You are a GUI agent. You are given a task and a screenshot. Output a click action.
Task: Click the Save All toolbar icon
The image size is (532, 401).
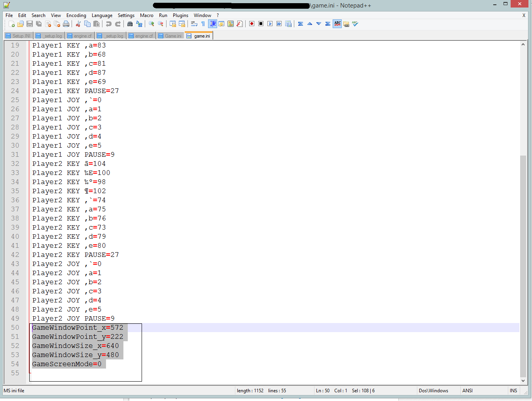[39, 24]
